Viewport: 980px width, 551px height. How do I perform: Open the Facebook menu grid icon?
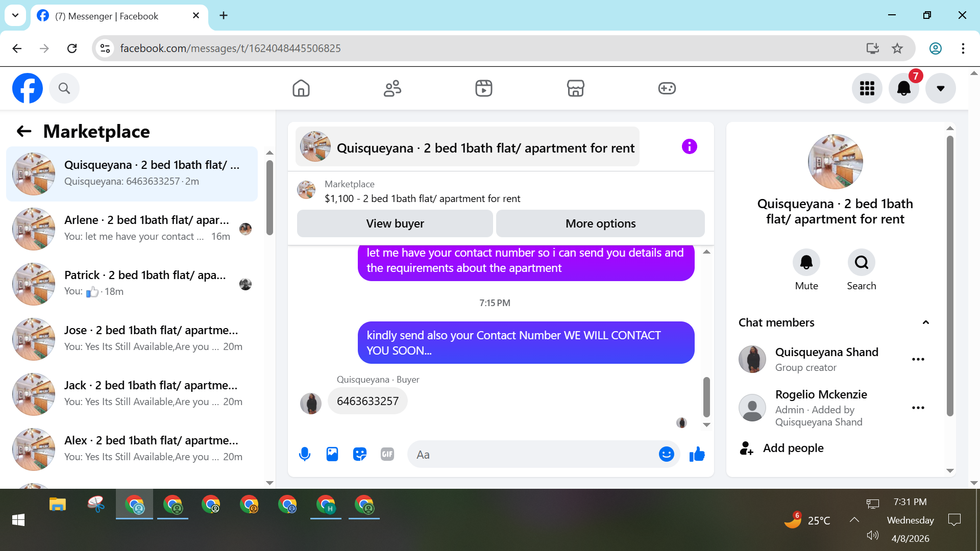(867, 88)
